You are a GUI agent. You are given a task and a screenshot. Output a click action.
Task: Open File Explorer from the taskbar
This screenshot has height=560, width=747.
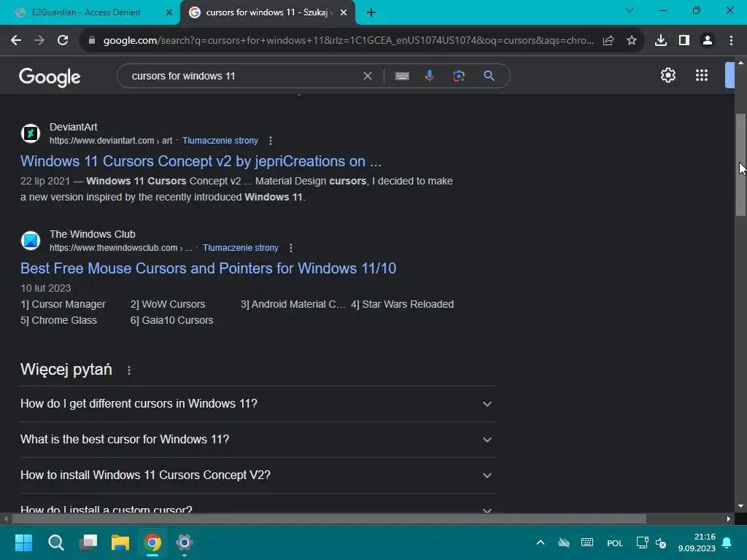[120, 542]
